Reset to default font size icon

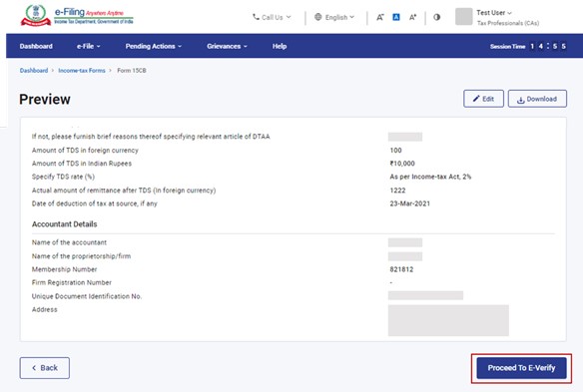tap(396, 17)
